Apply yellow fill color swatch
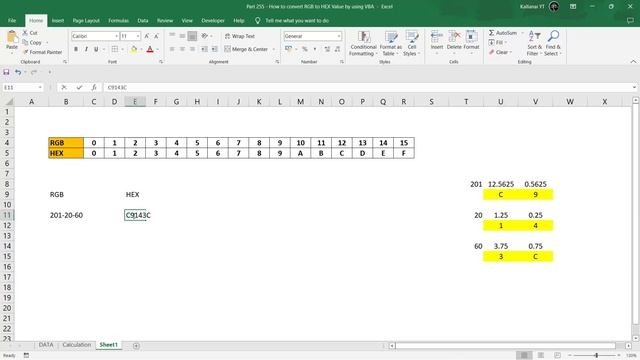The height and width of the screenshot is (360, 640). pyautogui.click(x=134, y=49)
